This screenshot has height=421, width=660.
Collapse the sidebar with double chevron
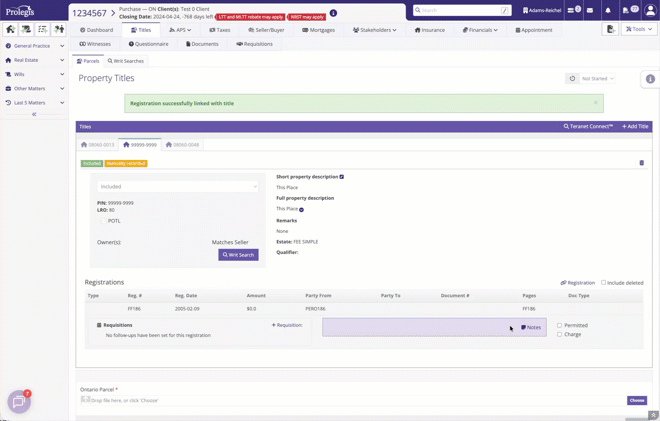pyautogui.click(x=34, y=114)
